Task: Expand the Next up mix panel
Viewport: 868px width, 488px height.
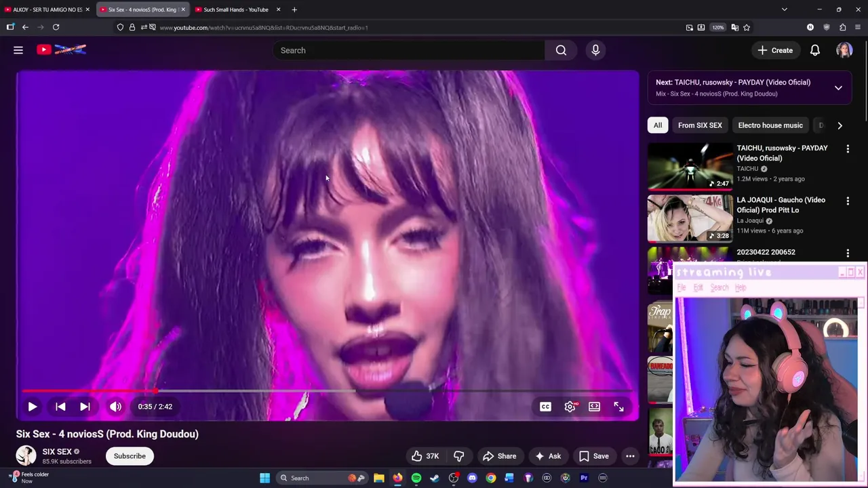Action: point(838,88)
